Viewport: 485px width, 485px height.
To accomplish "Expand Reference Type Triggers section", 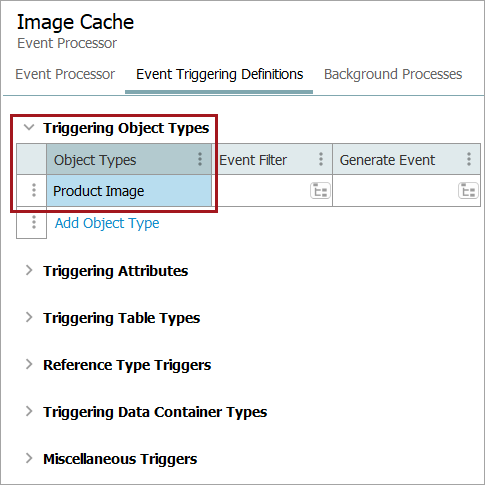I will tap(29, 364).
